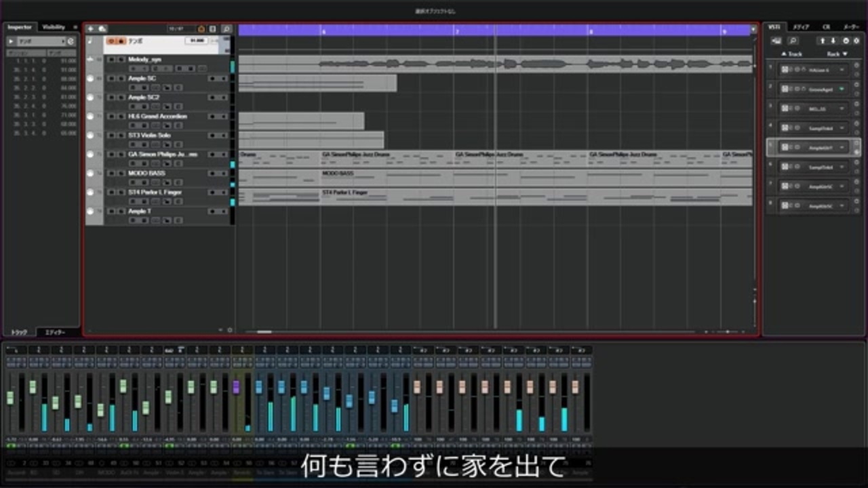868x488 pixels.
Task: Click the Add Track plus icon
Action: [91, 29]
